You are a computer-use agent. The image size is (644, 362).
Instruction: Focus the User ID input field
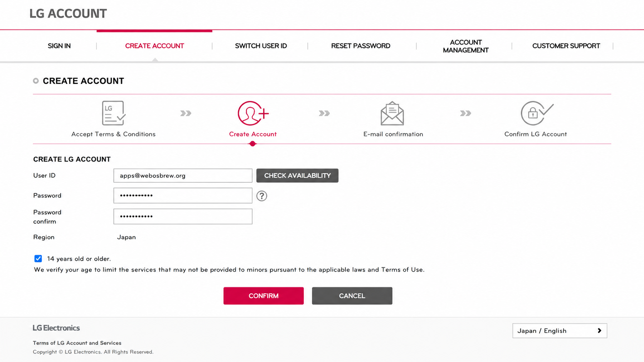coord(183,175)
